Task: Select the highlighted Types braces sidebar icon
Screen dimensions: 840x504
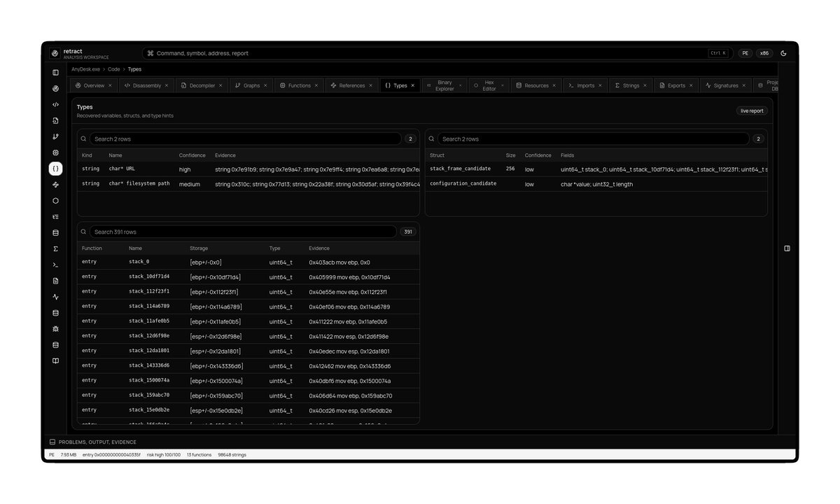Action: 55,169
